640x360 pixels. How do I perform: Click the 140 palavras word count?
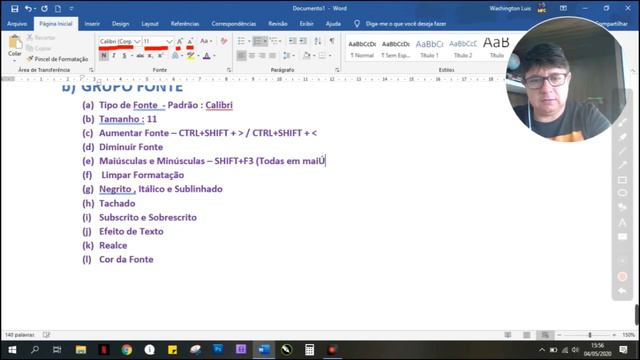coord(20,335)
